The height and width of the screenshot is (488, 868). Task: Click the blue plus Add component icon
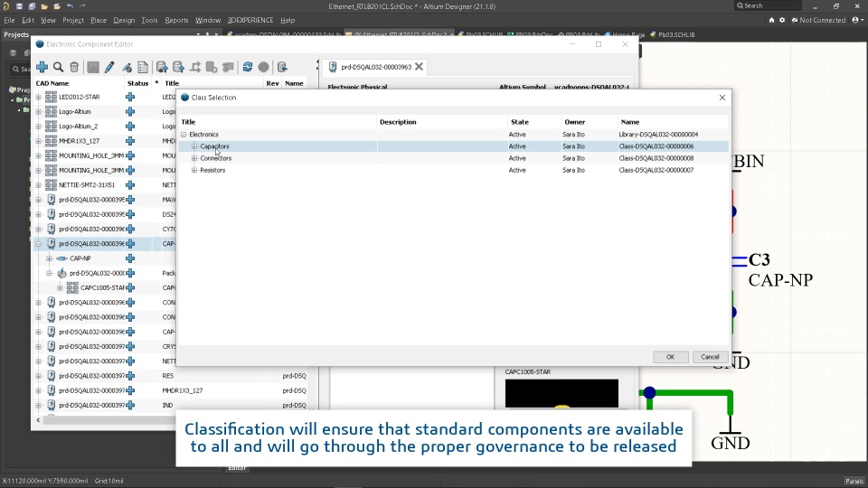42,67
